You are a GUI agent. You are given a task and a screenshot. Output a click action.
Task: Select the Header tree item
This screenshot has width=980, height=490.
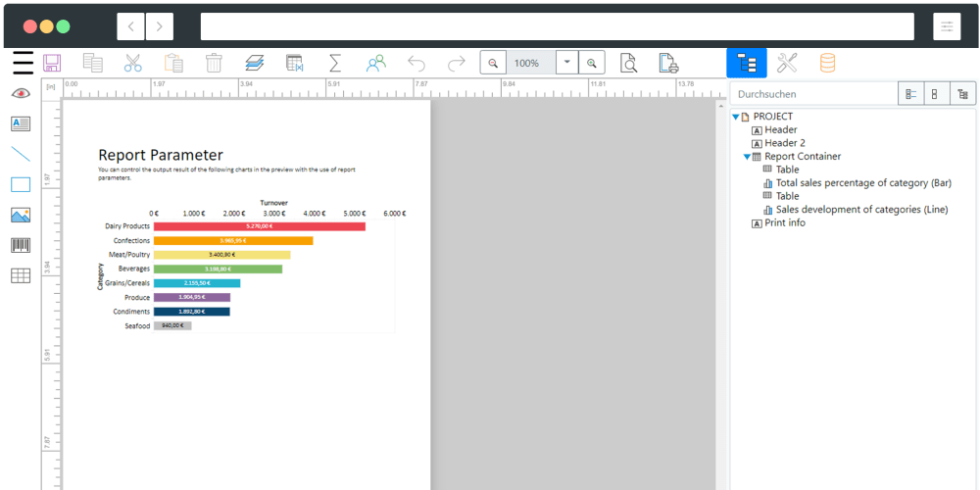[x=781, y=130]
